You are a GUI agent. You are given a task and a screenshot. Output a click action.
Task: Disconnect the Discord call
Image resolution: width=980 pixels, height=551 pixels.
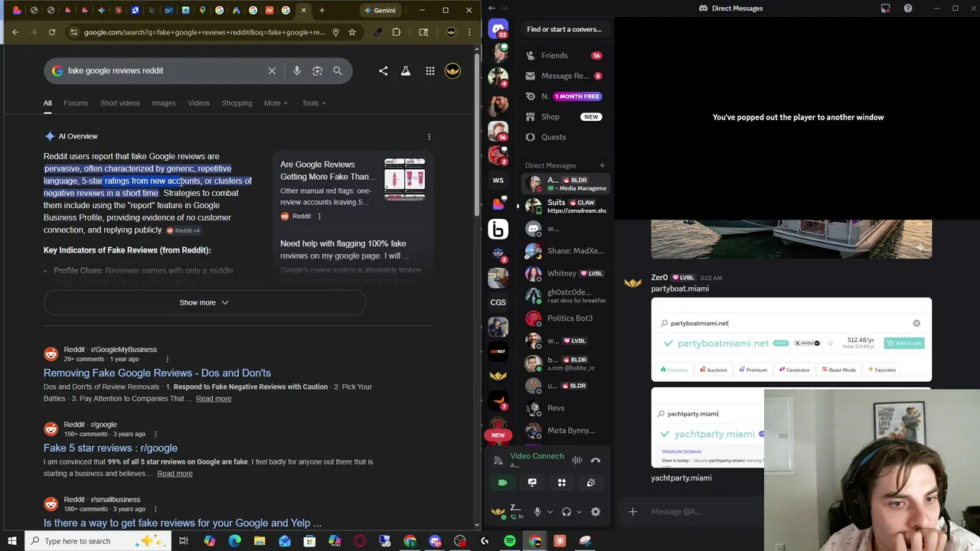[596, 461]
